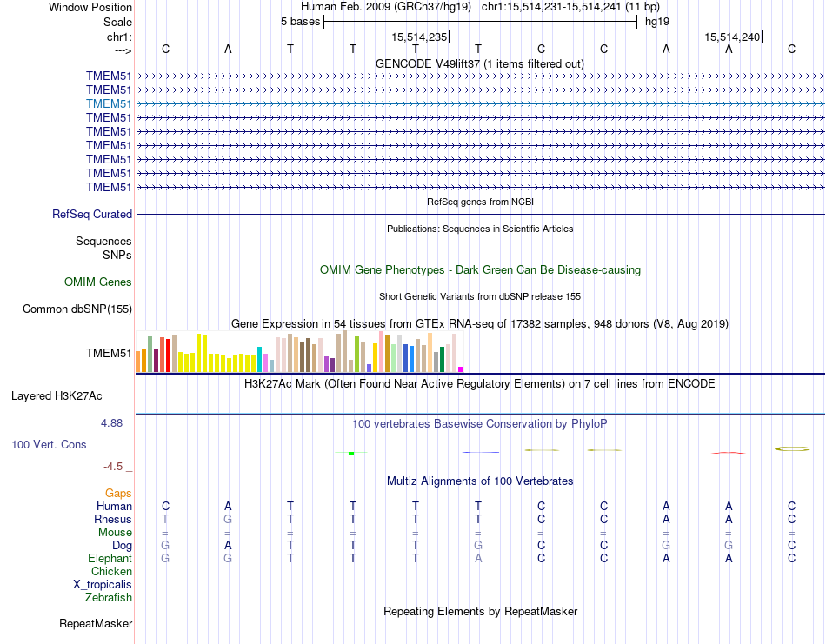Click the OMIM Gene Phenotypes green title

[x=480, y=269]
